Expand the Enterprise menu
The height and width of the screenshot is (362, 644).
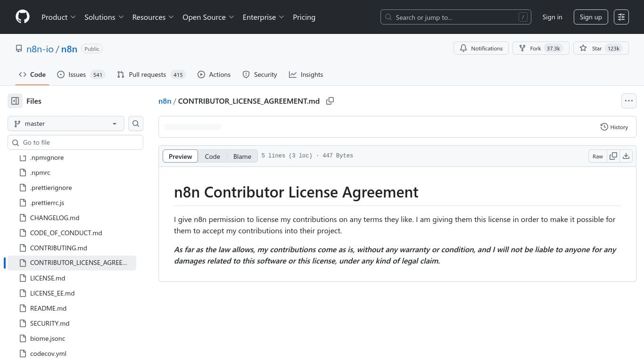click(x=263, y=17)
